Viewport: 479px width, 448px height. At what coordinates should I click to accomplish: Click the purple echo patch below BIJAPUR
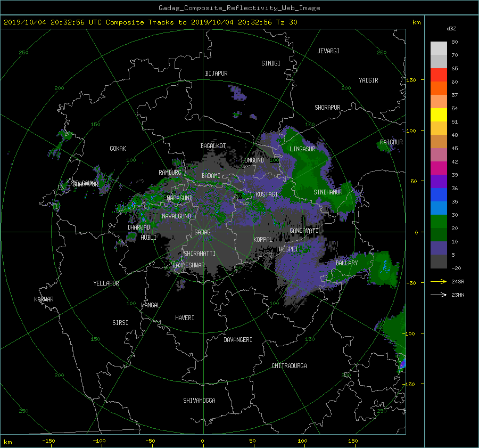coord(238,93)
